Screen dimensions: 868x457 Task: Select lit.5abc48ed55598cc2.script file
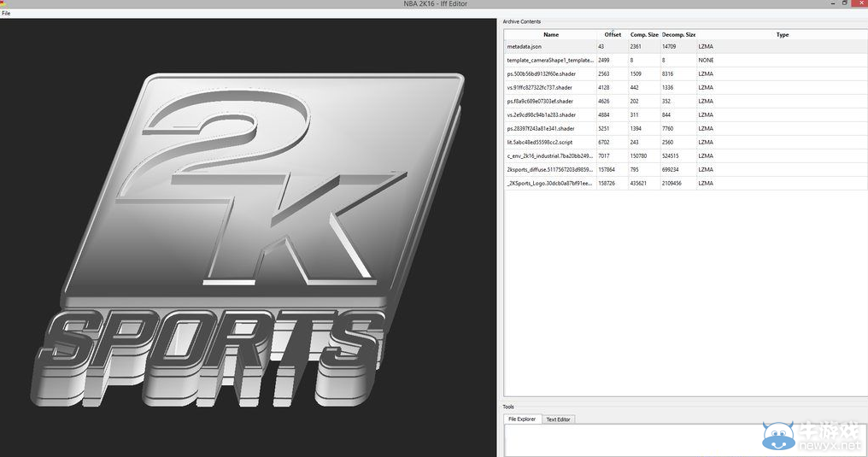[540, 142]
